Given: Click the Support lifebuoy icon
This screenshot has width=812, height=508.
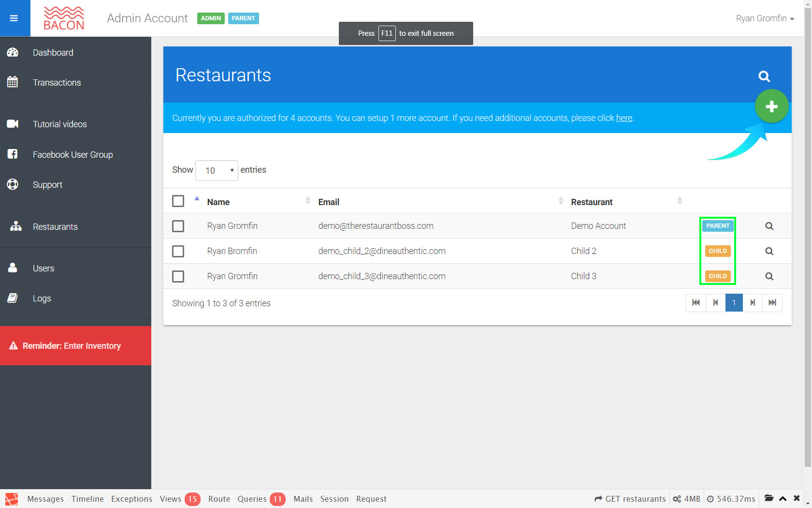Looking at the screenshot, I should 13,184.
